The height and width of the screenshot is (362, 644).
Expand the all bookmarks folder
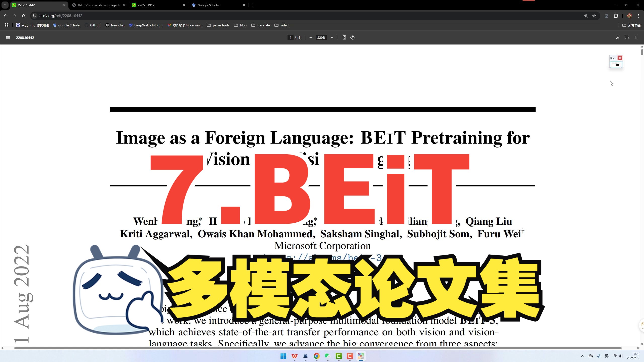click(631, 25)
